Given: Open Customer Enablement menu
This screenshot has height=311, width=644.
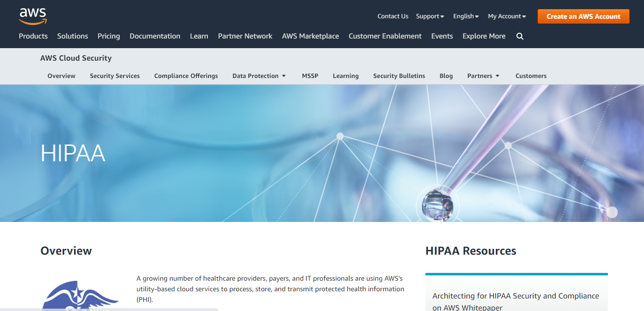Looking at the screenshot, I should 385,36.
